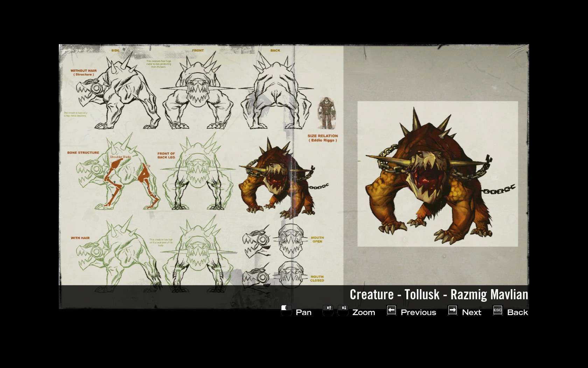Click the "Shoulder Blade" annotation
The height and width of the screenshot is (368, 588).
pyautogui.click(x=120, y=157)
